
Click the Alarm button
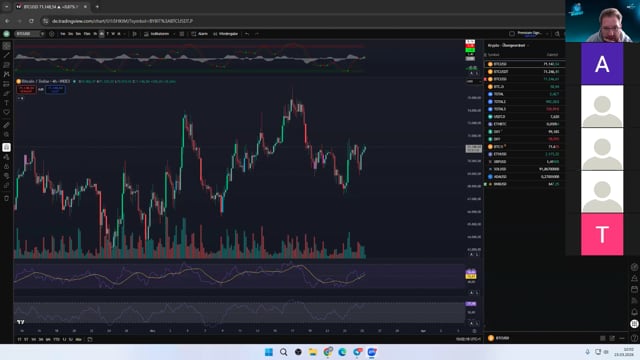click(200, 34)
